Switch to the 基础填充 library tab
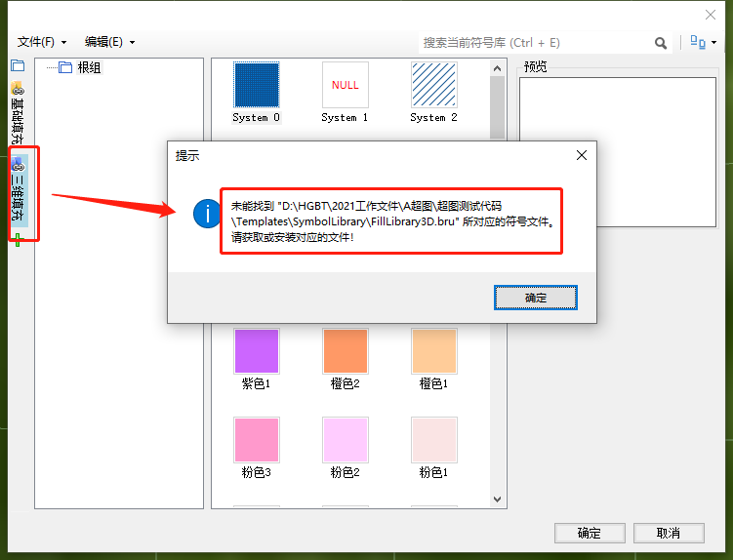 [18, 112]
